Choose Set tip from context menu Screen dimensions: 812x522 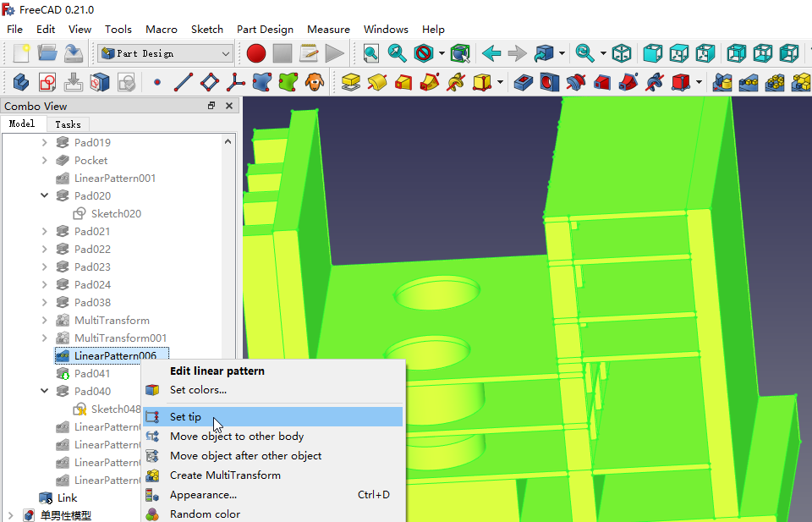click(x=185, y=417)
